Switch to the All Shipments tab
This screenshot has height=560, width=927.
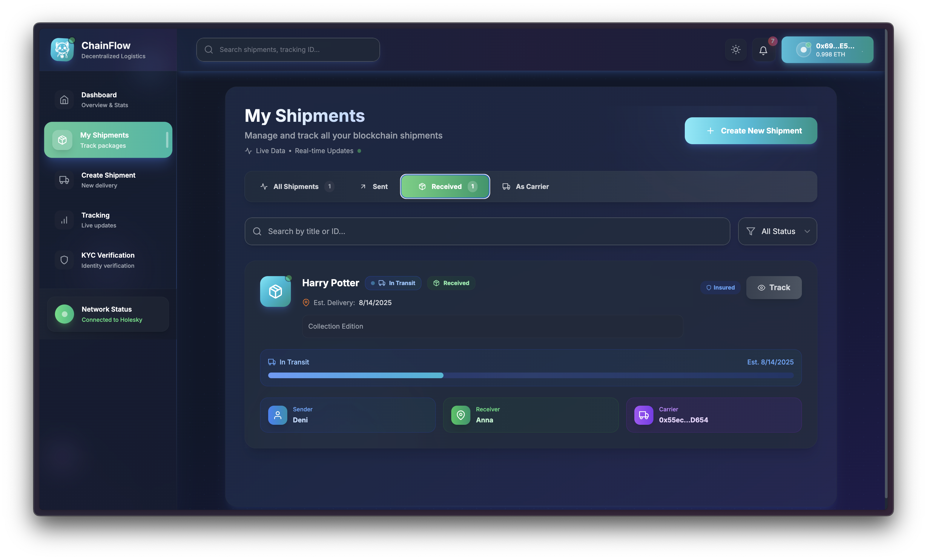click(x=296, y=187)
